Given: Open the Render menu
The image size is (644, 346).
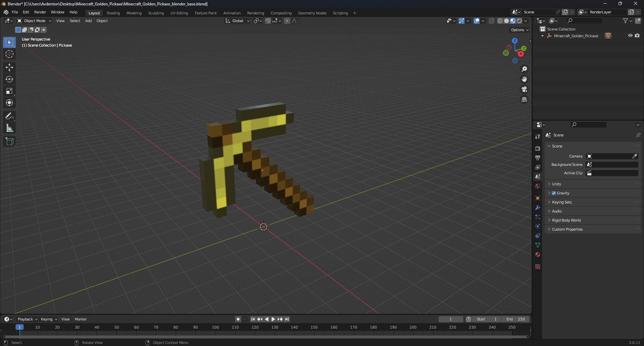Looking at the screenshot, I should pos(40,12).
